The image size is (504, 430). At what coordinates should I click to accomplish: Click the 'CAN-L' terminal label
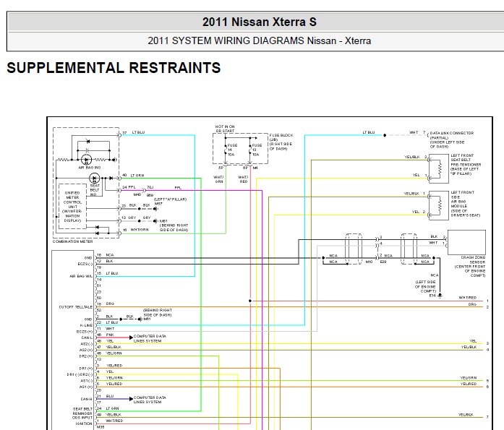coord(87,337)
